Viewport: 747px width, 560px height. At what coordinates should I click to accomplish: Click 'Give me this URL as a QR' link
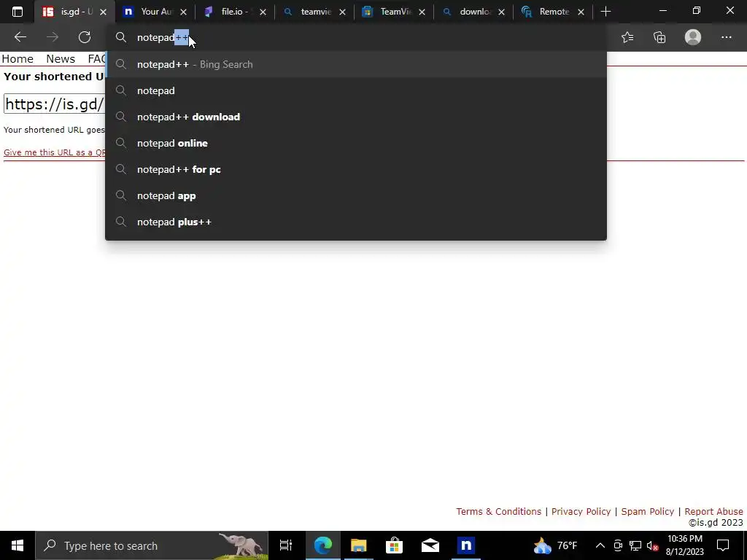coord(54,152)
